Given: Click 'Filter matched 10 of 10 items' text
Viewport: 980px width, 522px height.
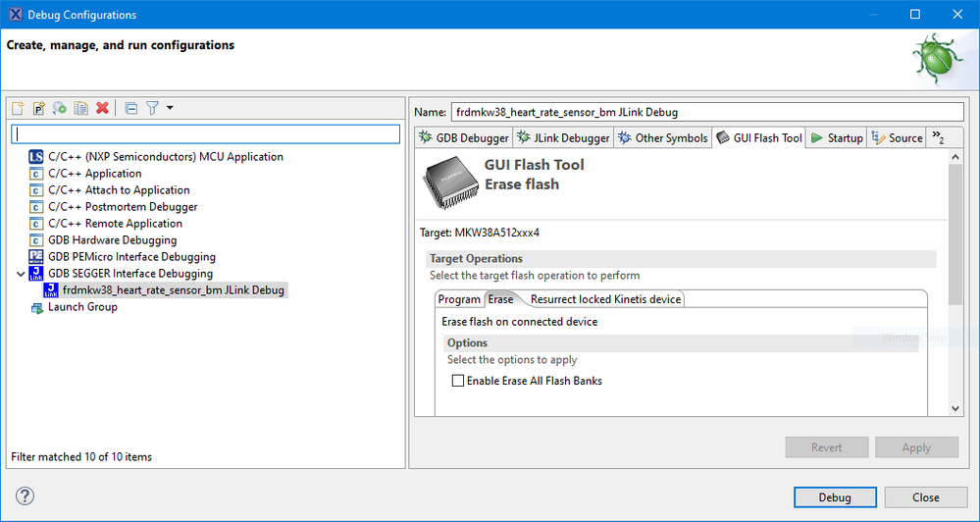Looking at the screenshot, I should pos(81,457).
